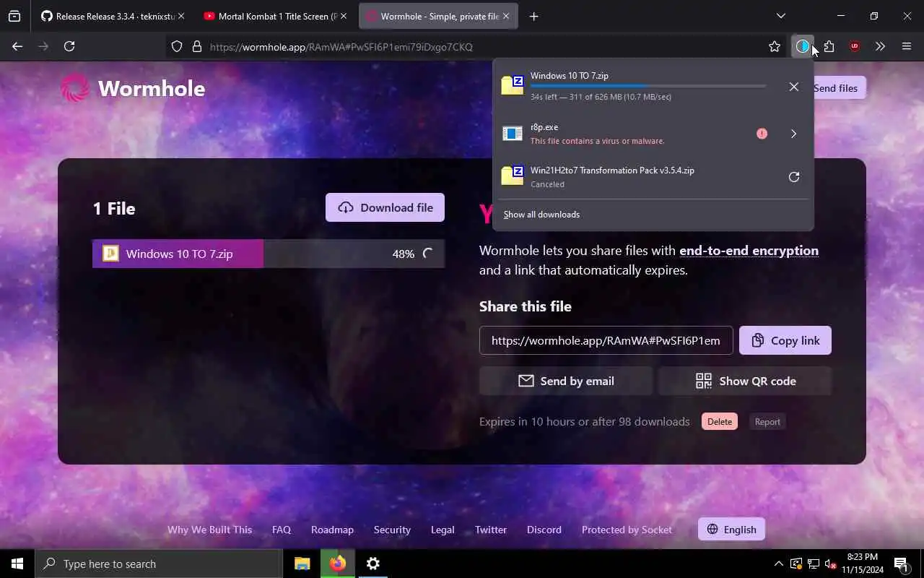Click the Send files button
The height and width of the screenshot is (578, 924).
[835, 88]
